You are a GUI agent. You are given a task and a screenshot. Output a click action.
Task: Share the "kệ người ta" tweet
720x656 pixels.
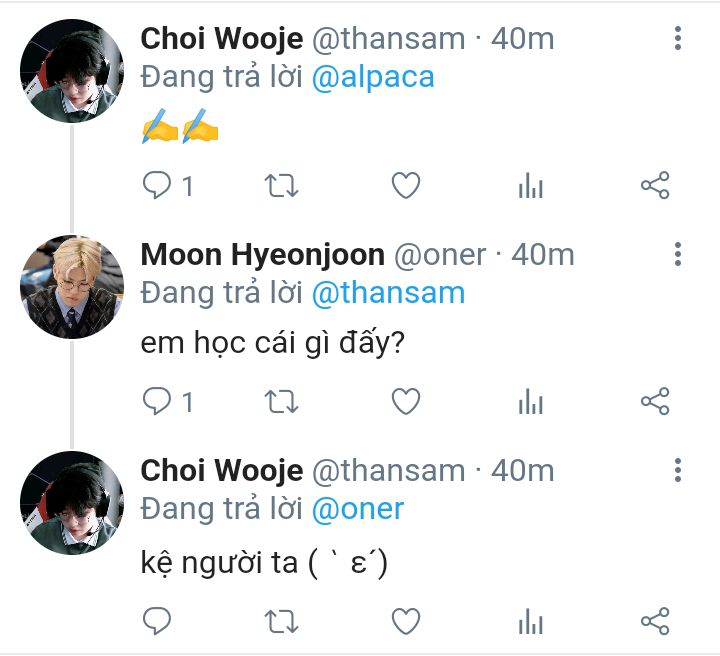(x=654, y=621)
